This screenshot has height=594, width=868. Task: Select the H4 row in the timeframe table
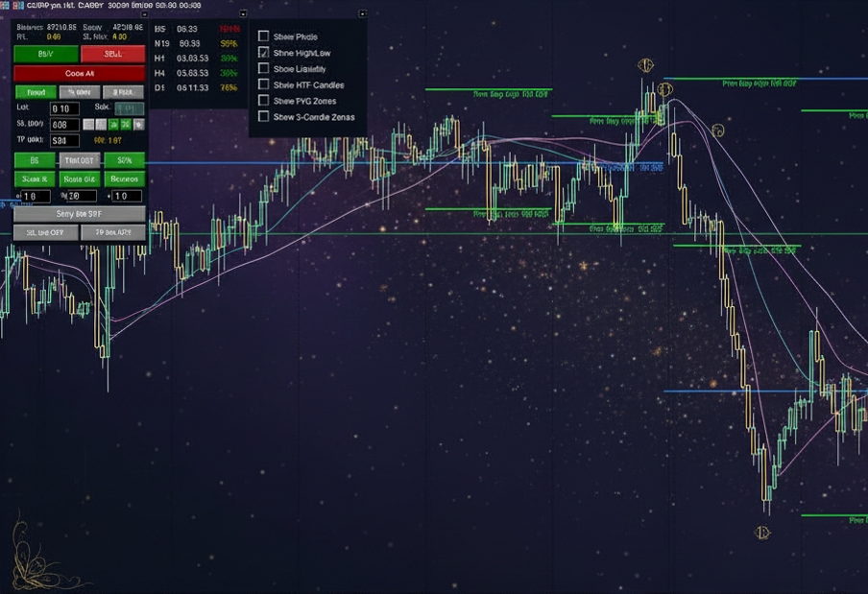tap(197, 73)
